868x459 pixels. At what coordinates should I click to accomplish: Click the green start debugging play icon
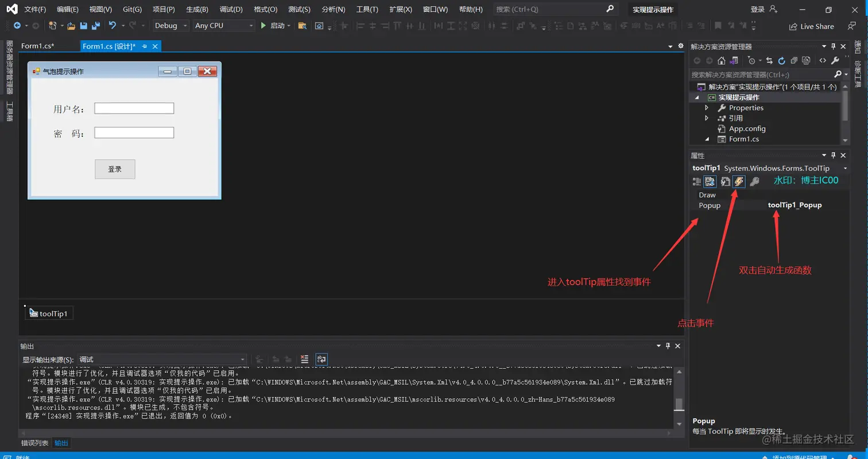click(x=263, y=26)
